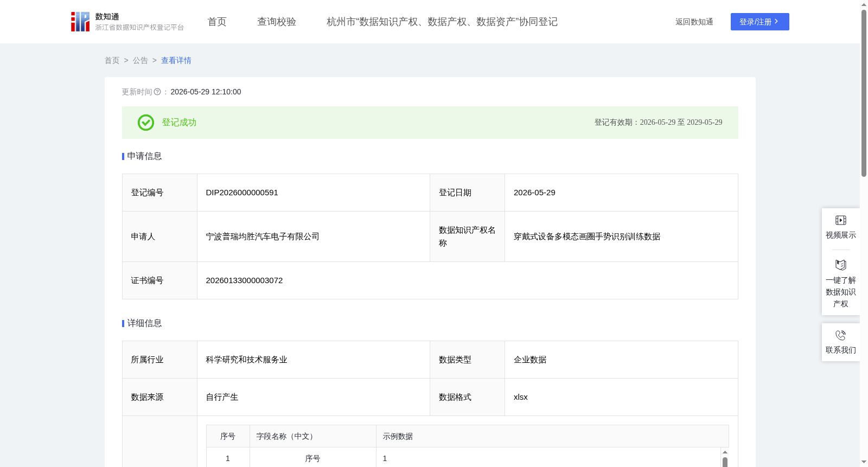The image size is (868, 467).
Task: Click the 数据知识产权名称 label cell
Action: (x=467, y=236)
